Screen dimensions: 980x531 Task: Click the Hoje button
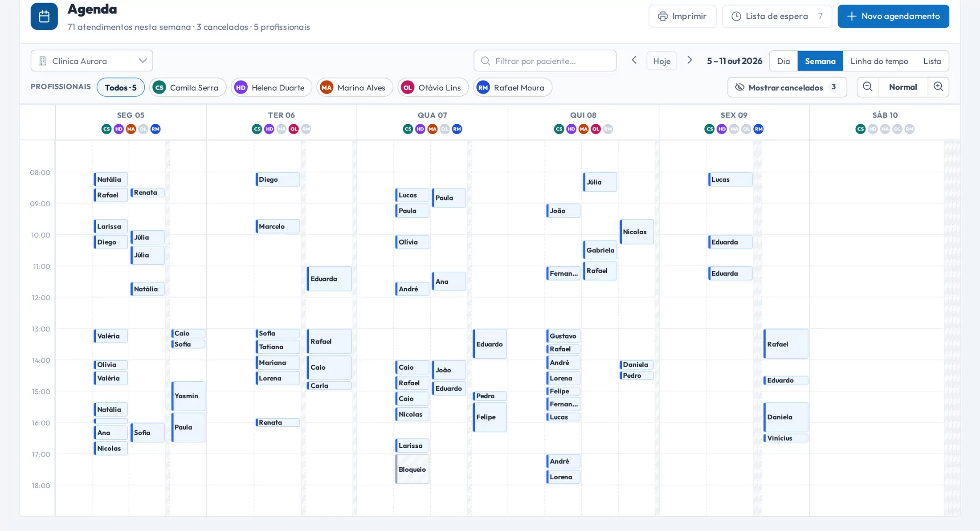pos(661,61)
